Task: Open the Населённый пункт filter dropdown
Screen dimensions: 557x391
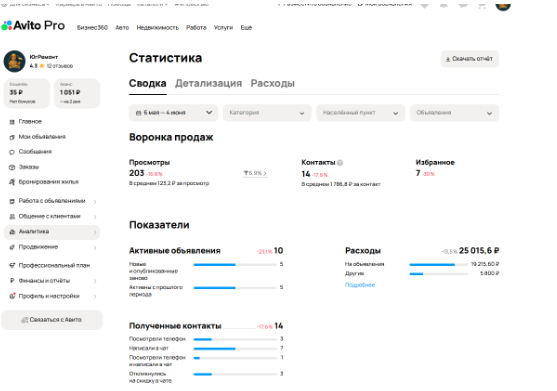Action: [361, 113]
